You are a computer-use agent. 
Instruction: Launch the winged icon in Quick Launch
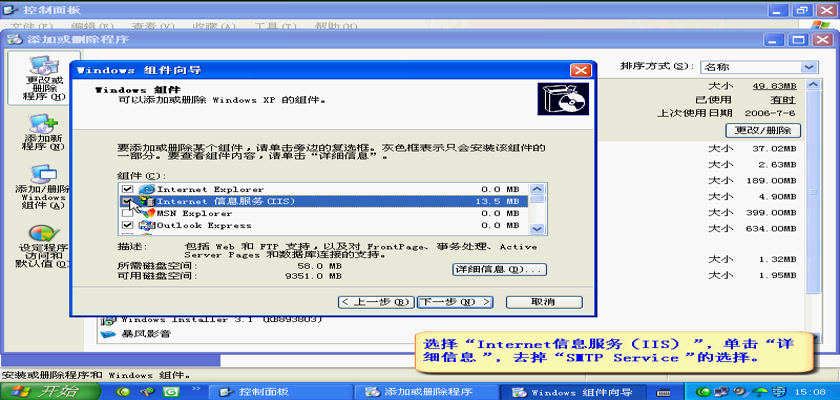coord(147,392)
